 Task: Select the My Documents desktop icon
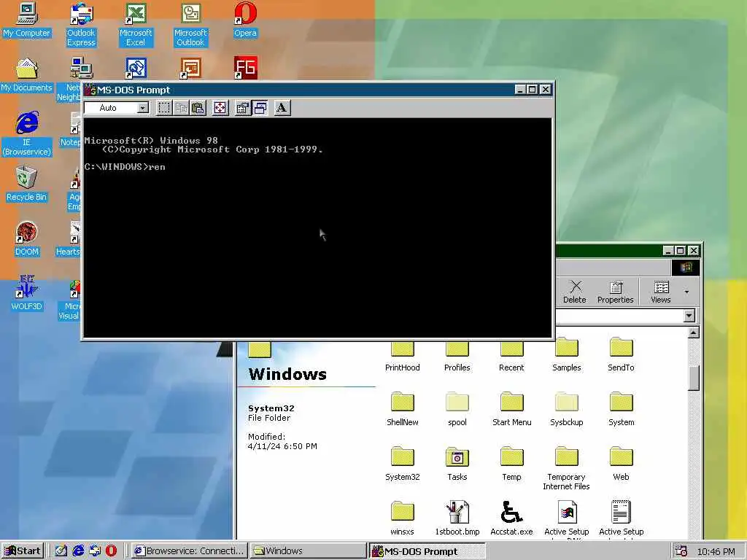tap(27, 75)
